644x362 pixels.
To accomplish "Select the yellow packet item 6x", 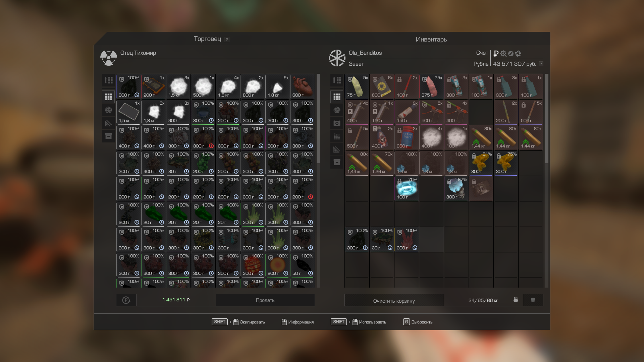I will point(382,86).
